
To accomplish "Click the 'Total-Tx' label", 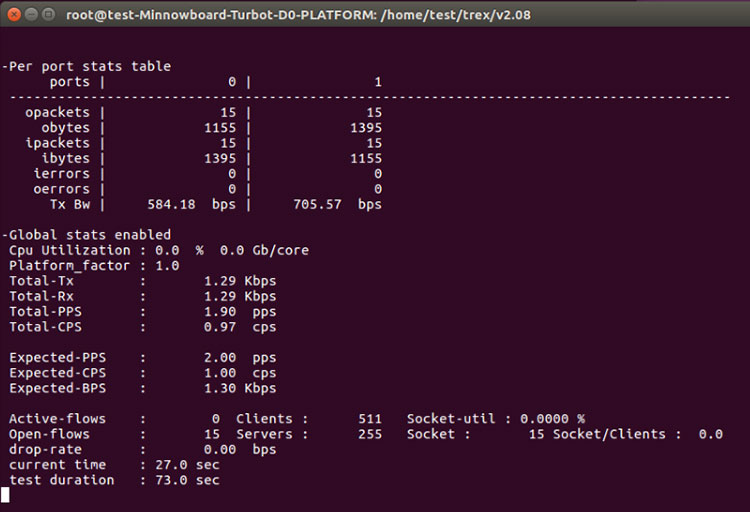I will click(x=42, y=281).
